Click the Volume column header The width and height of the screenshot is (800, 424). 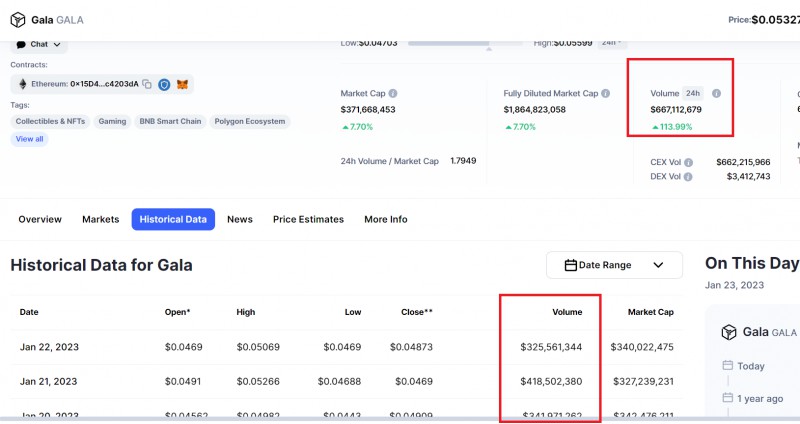[x=567, y=312]
